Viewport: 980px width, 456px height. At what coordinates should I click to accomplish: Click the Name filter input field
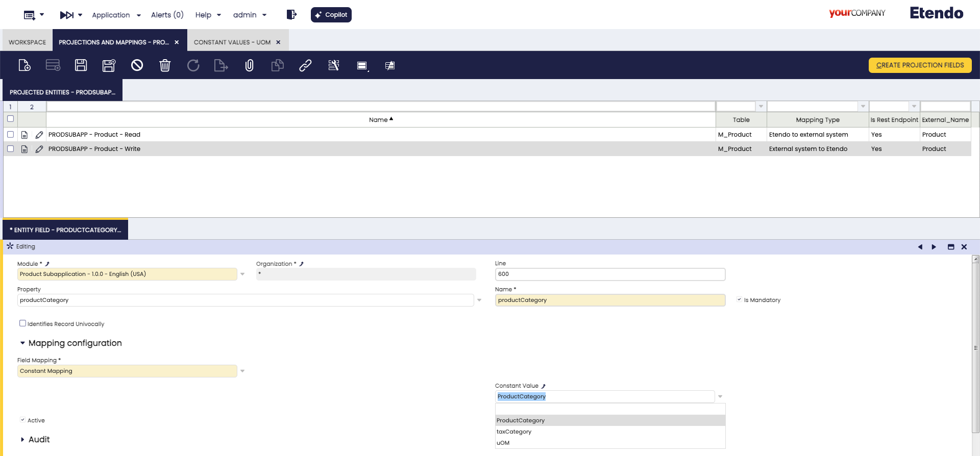pos(381,107)
